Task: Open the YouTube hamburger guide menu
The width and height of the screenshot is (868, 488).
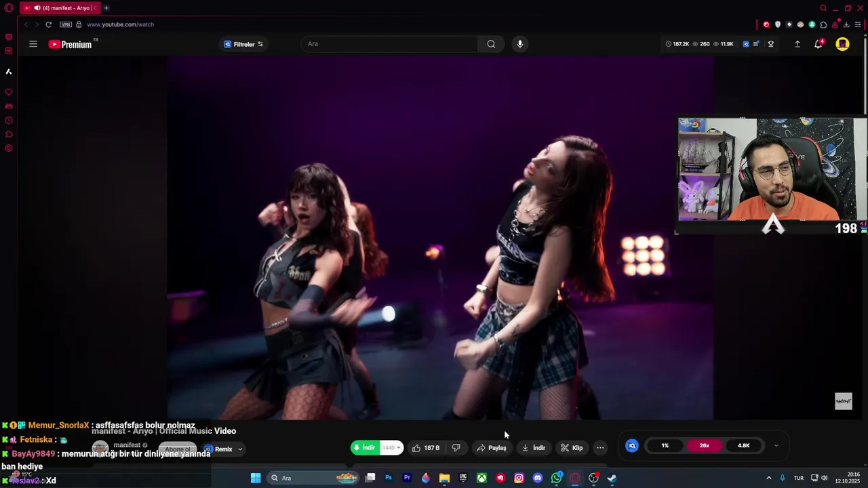Action: [33, 44]
